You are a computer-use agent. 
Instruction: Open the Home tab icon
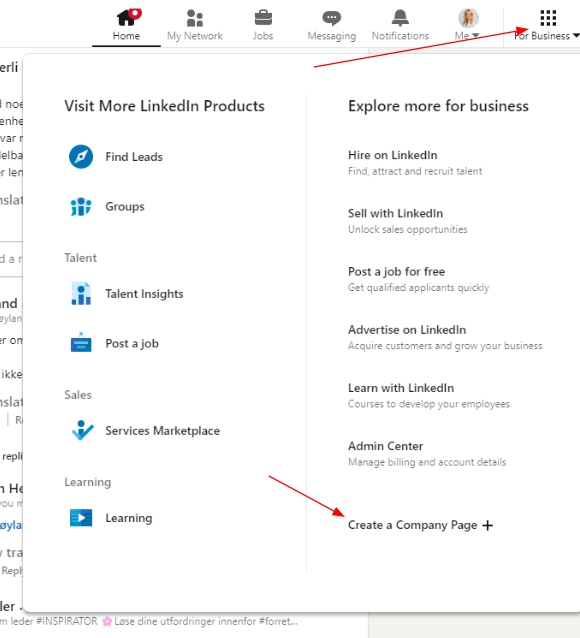(129, 17)
